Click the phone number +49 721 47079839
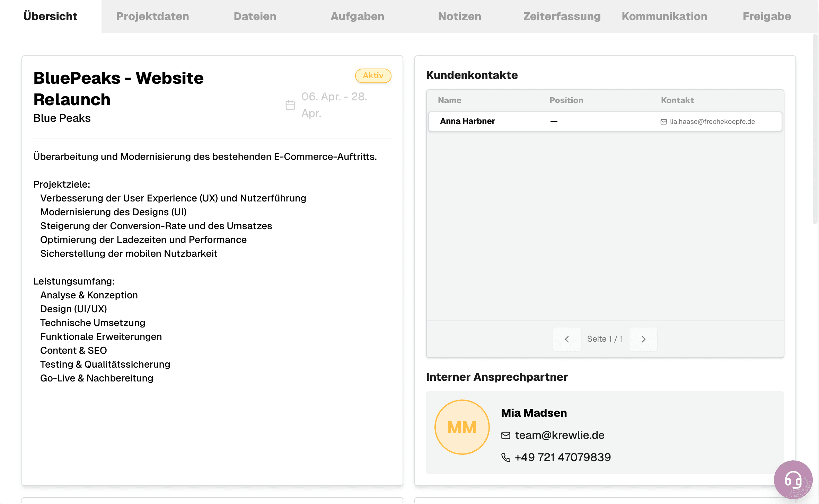 (563, 458)
